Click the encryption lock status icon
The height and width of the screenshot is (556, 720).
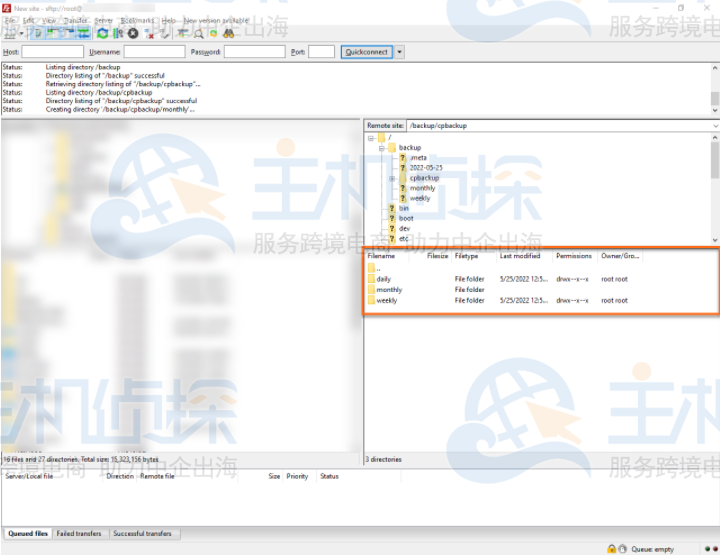[611, 549]
